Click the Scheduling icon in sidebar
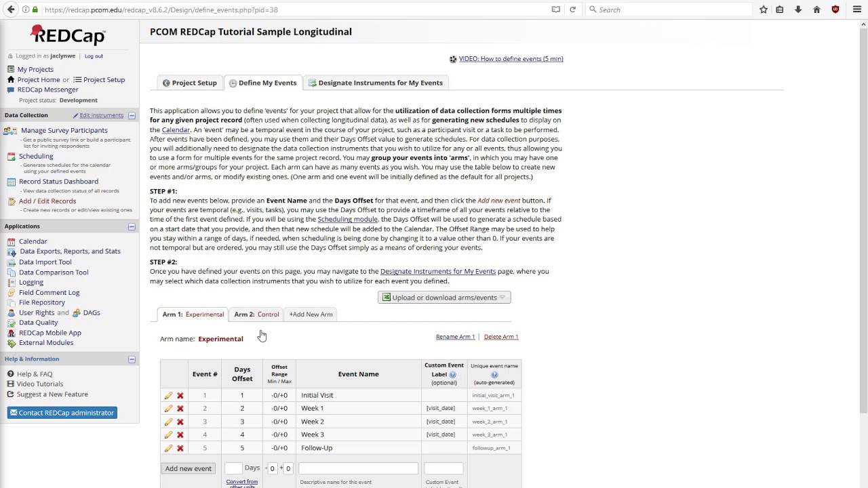Viewport: 868px width, 488px height. pyautogui.click(x=11, y=156)
